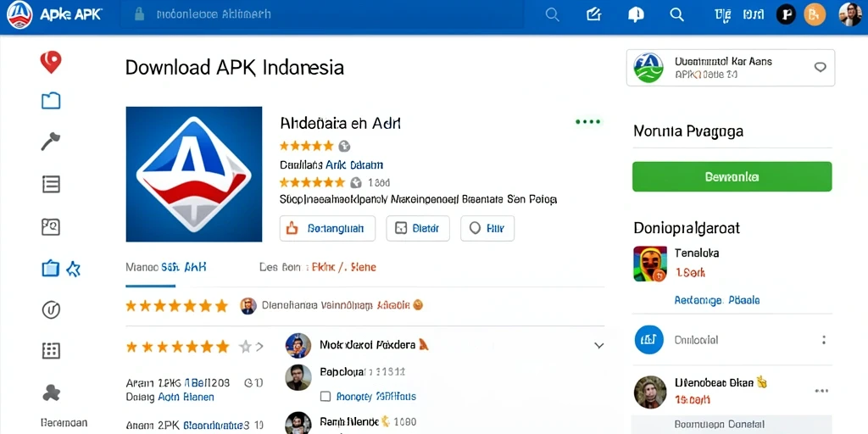Screen dimensions: 868x434
Task: Open the Ramh Mende reviewer avatar
Action: click(298, 423)
